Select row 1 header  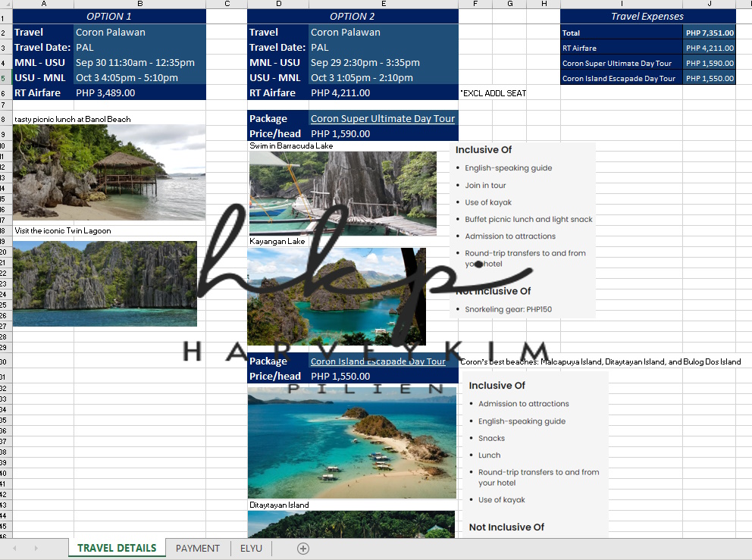coord(4,19)
